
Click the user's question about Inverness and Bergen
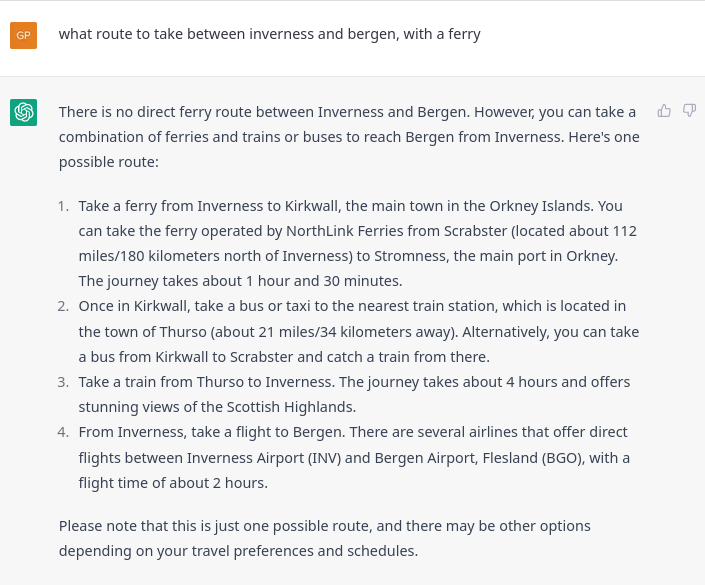[269, 34]
